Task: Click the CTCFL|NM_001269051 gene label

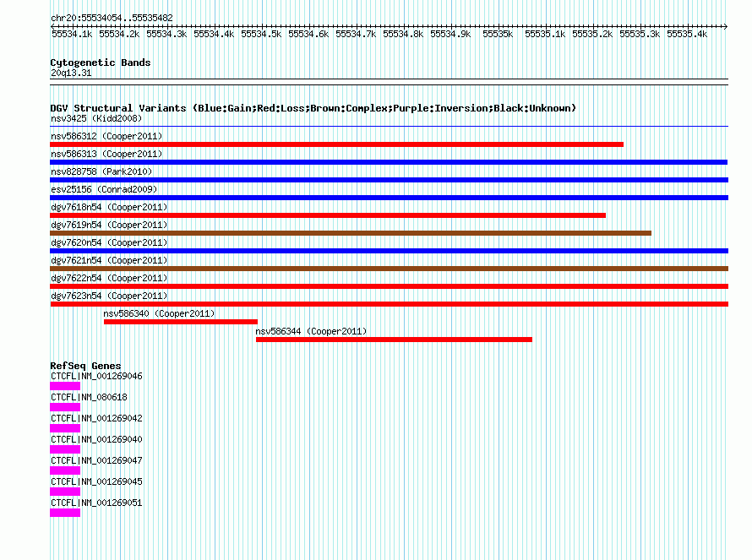Action: (96, 503)
